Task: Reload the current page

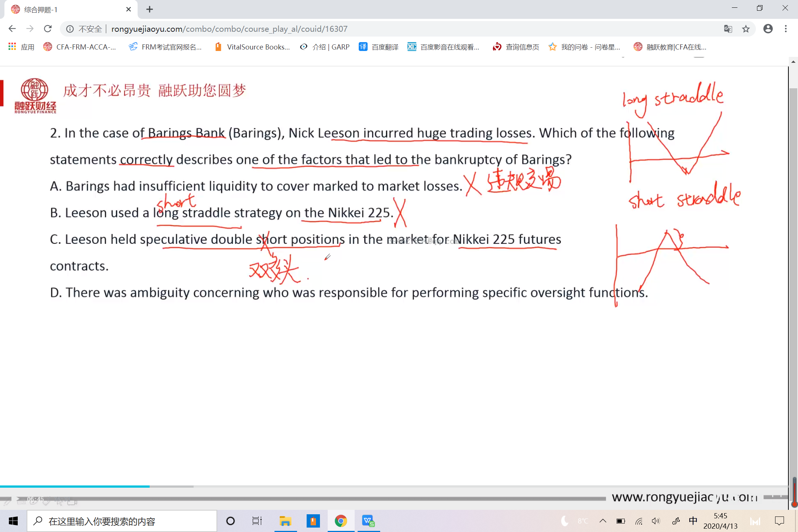Action: [x=48, y=29]
